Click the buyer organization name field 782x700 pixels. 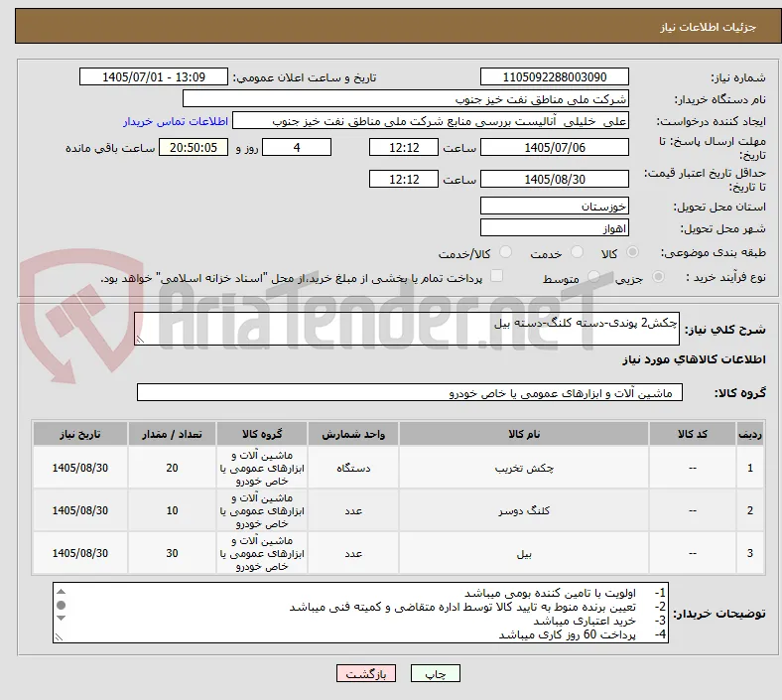406,98
